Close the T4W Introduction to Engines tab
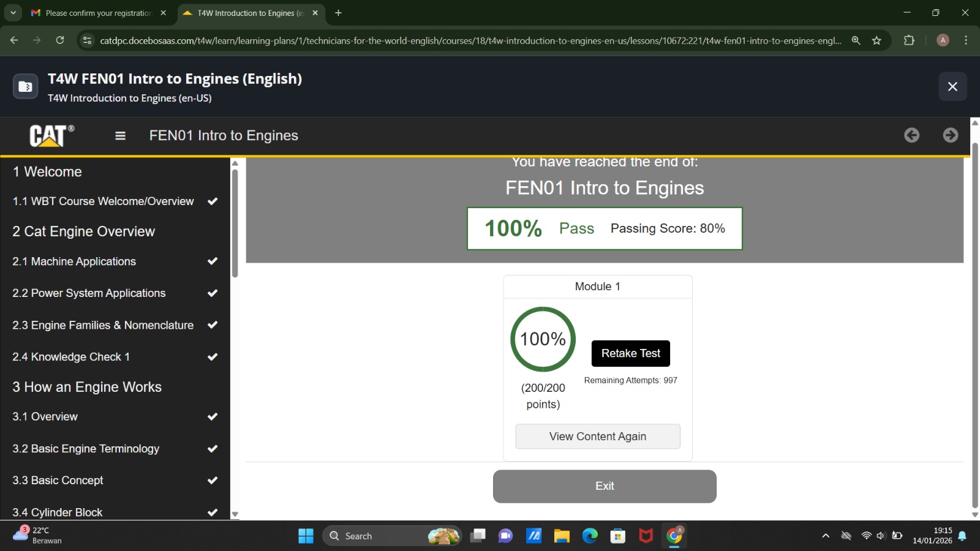Viewport: 980px width, 551px height. point(315,13)
